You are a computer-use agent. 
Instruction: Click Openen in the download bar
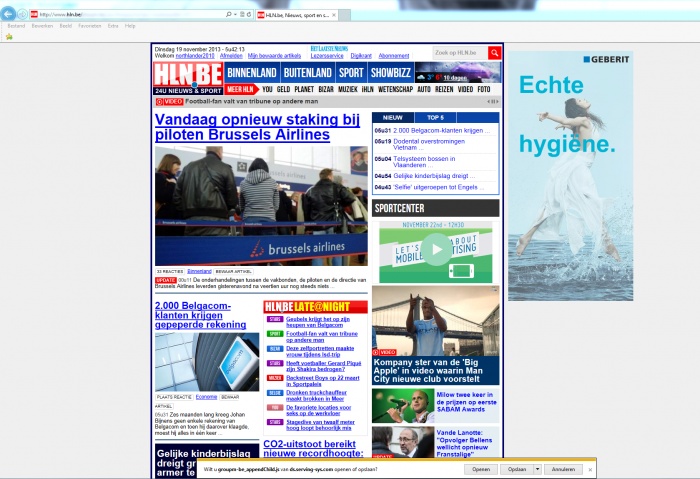[481, 470]
